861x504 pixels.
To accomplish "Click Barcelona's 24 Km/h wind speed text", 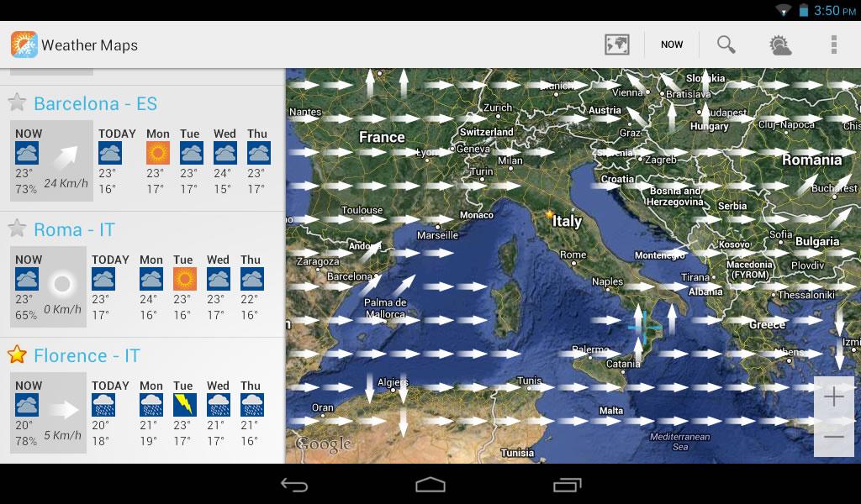I will (66, 183).
